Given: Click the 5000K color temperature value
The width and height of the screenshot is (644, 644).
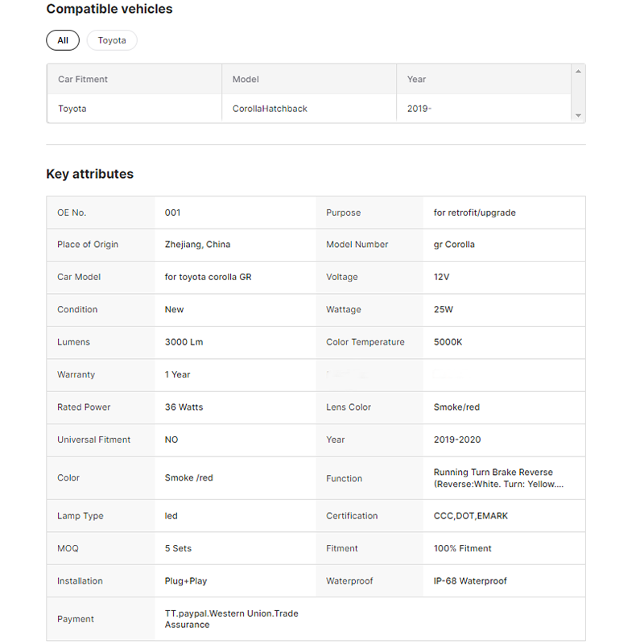Looking at the screenshot, I should (448, 342).
